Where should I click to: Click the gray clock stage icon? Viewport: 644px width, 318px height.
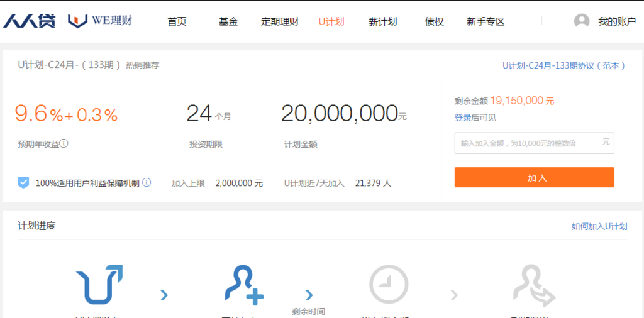click(389, 284)
